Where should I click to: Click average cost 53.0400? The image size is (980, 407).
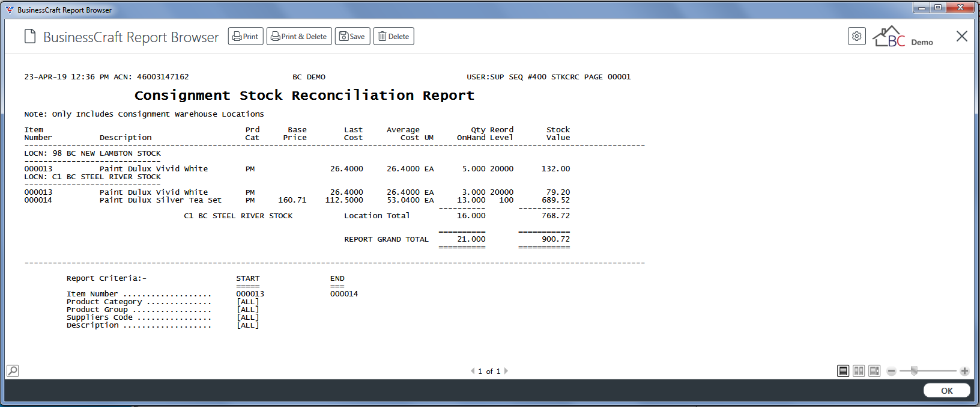403,200
